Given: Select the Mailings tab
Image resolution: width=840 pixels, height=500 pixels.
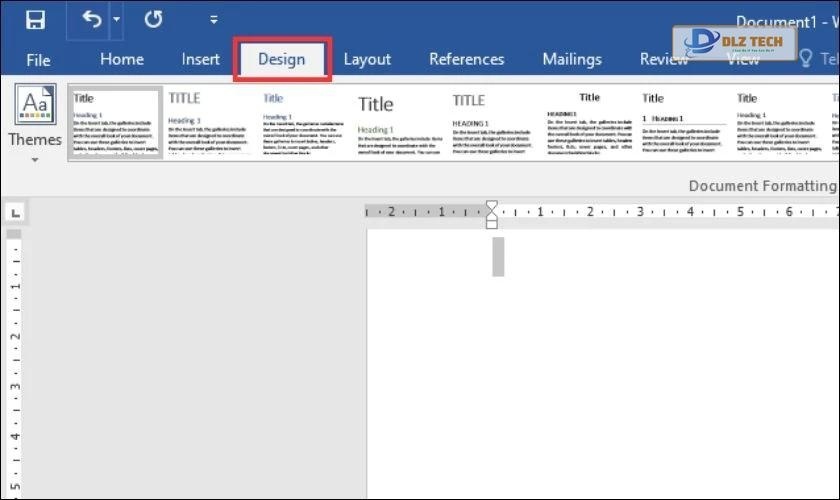Looking at the screenshot, I should coord(572,60).
